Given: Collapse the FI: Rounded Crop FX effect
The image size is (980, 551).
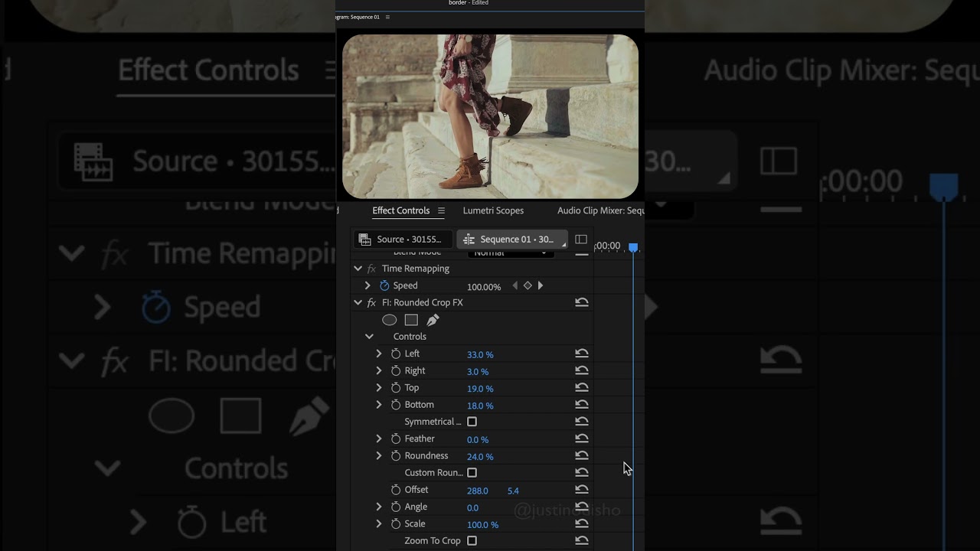Looking at the screenshot, I should point(358,302).
